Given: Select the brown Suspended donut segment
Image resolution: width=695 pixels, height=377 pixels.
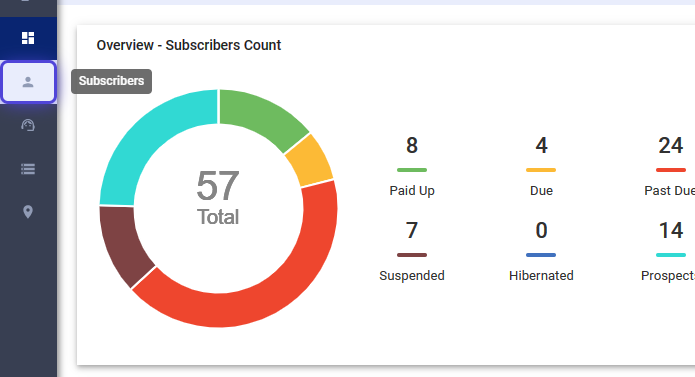Looking at the screenshot, I should click(x=121, y=243).
